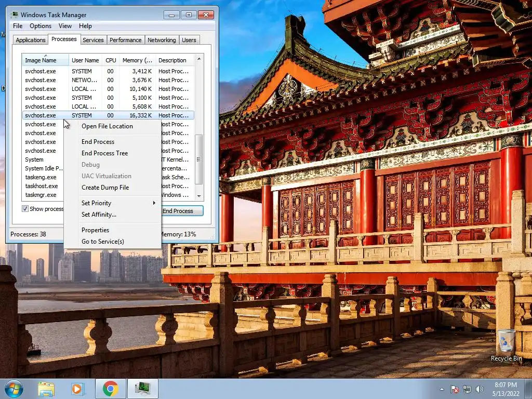Open Action Center flag icon
Image resolution: width=532 pixels, height=399 pixels.
[x=455, y=389]
